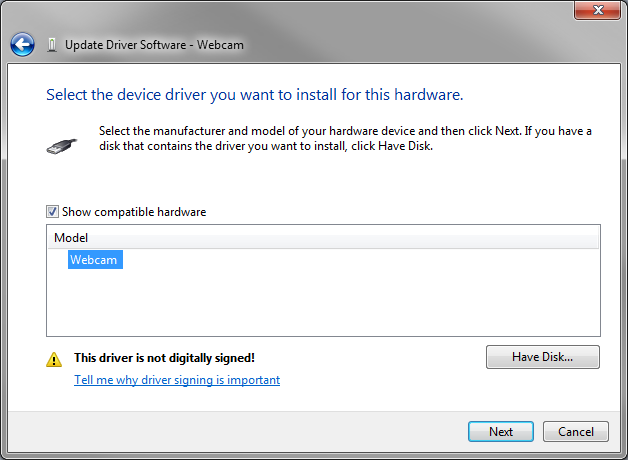The width and height of the screenshot is (628, 460).
Task: Click the yellow warning triangle icon
Action: pyautogui.click(x=54, y=358)
